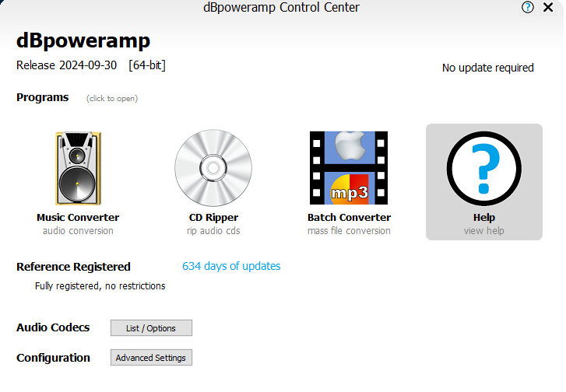This screenshot has height=392, width=566.
Task: Click the Release 2024-09-30 version text
Action: (x=66, y=65)
